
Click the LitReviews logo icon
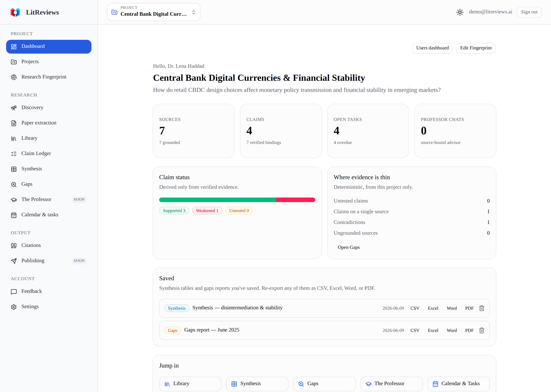pyautogui.click(x=15, y=12)
